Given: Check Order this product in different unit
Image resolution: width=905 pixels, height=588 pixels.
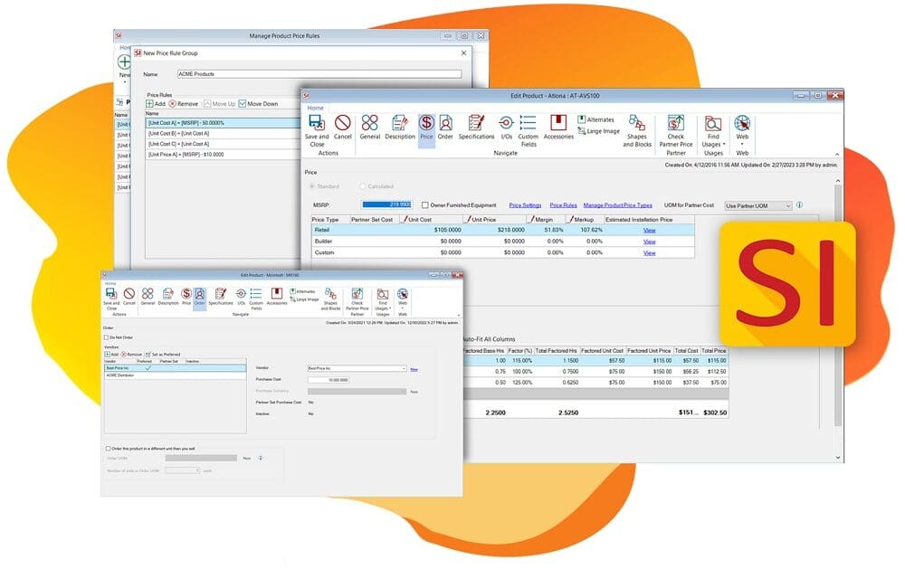Looking at the screenshot, I should [x=108, y=449].
